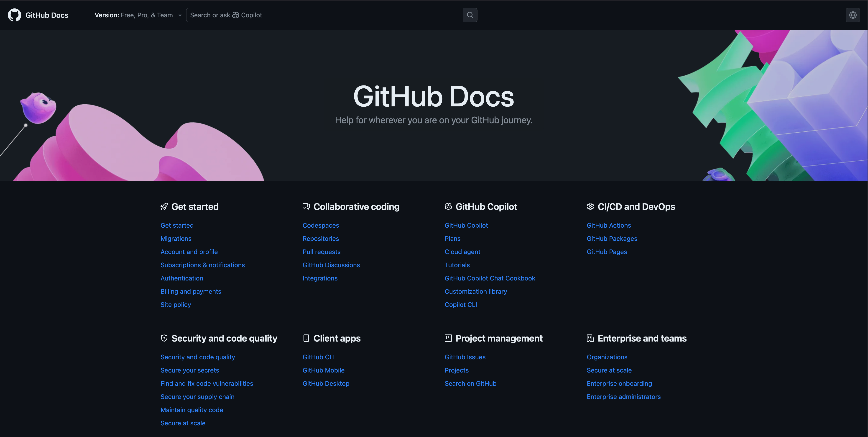
Task: Open Maintain quality code docs
Action: pos(192,410)
